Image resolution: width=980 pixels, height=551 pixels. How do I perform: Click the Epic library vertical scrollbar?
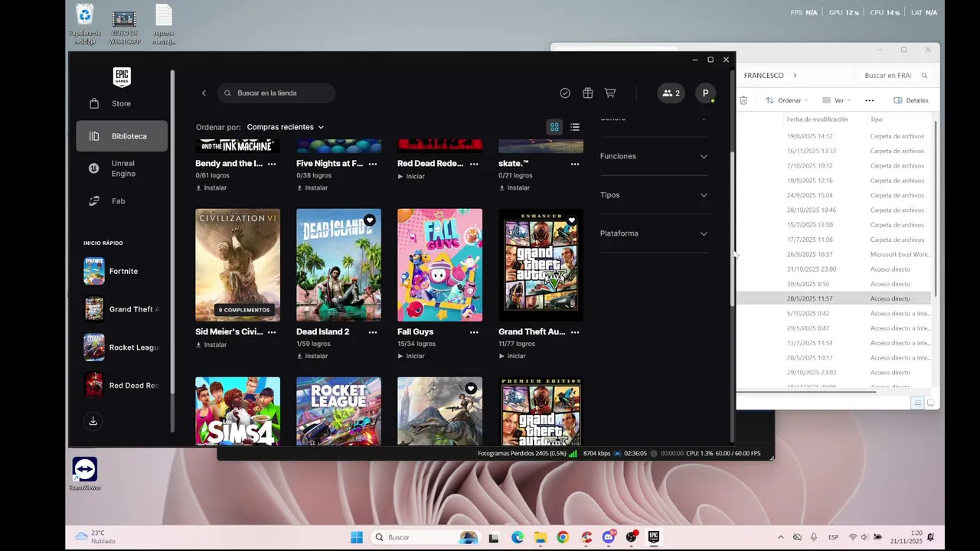point(732,230)
